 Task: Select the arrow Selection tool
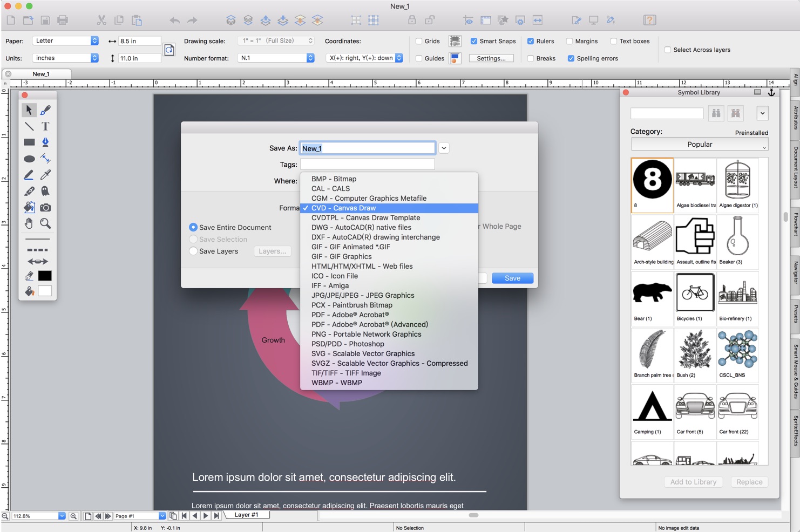29,110
